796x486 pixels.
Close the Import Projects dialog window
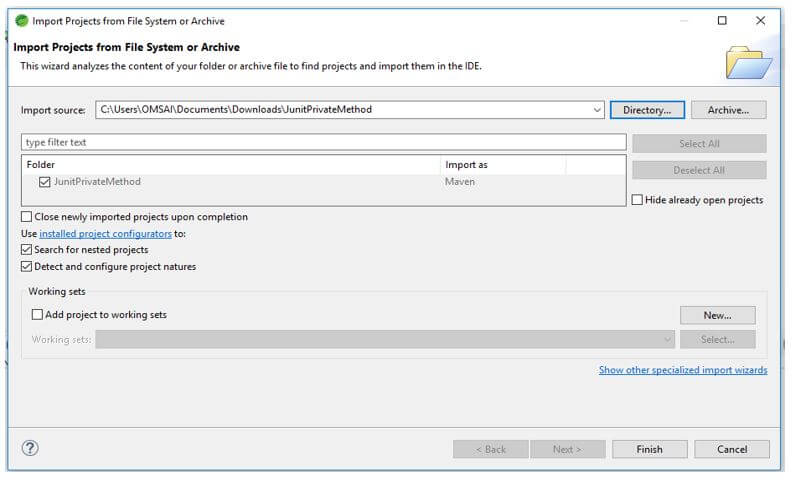tap(760, 20)
